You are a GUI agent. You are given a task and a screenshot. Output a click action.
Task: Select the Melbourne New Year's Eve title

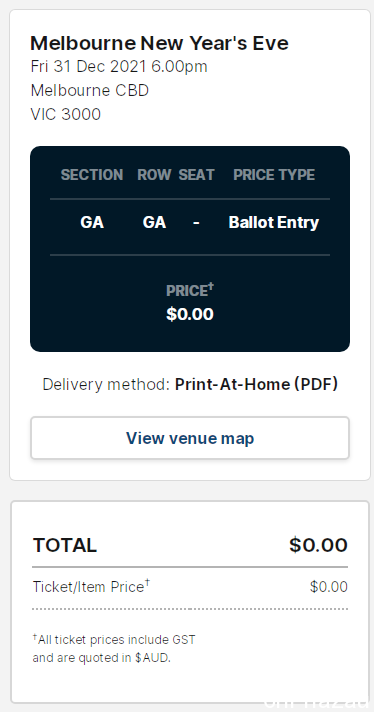click(x=159, y=44)
